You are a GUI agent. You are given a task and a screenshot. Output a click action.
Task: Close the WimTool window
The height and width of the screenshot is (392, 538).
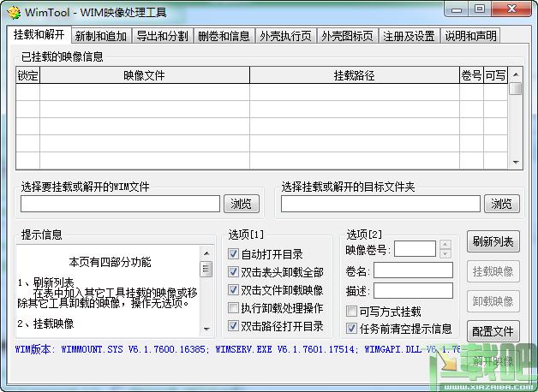click(x=511, y=9)
